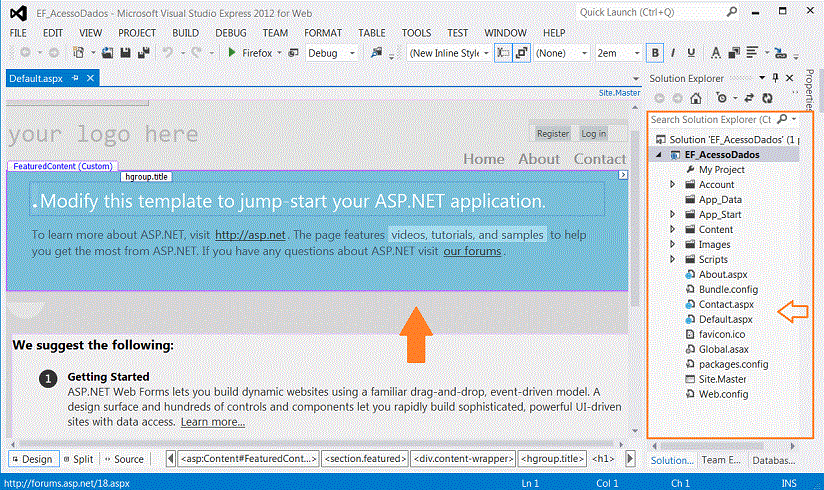Click the Save icon in the toolbar
824x490 pixels.
tap(125, 53)
